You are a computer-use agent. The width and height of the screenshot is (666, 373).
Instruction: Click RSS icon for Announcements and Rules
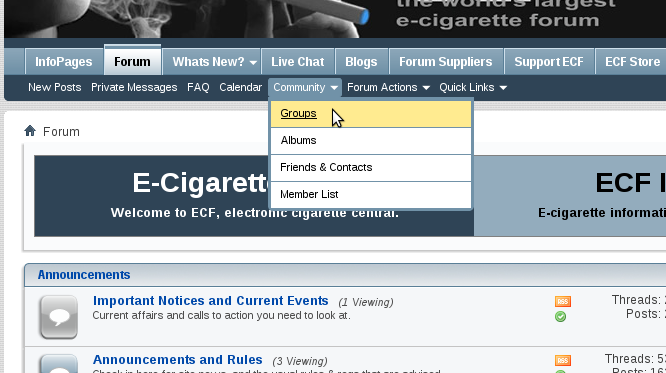pyautogui.click(x=563, y=360)
